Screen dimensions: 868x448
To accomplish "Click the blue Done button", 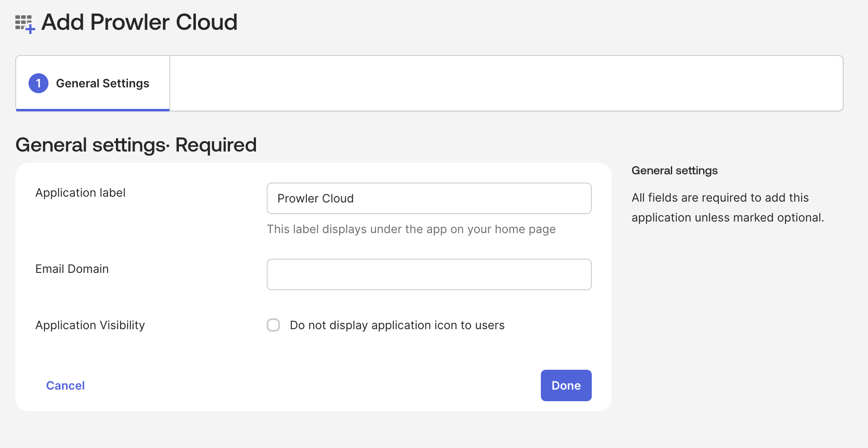I will pyautogui.click(x=566, y=385).
